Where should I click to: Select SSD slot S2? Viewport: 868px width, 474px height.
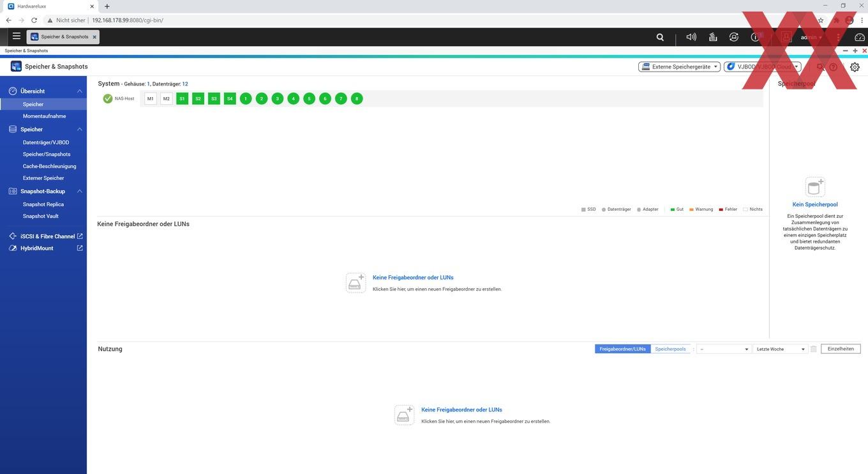[x=198, y=98]
